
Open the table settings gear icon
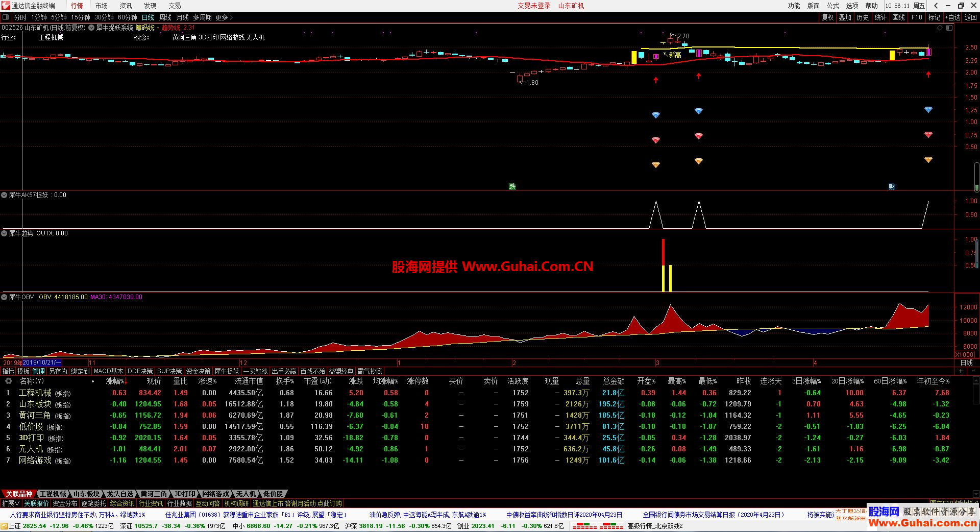pyautogui.click(x=8, y=381)
